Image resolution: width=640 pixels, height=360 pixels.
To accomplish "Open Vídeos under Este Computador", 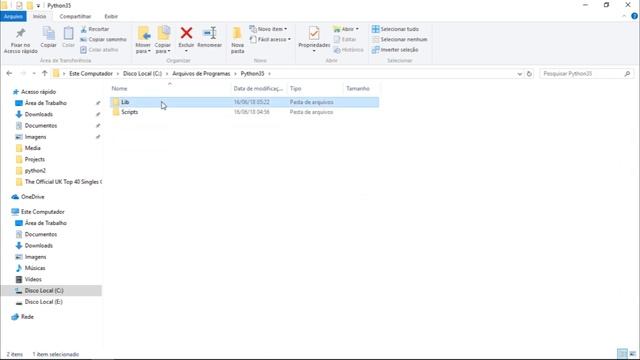I will [x=33, y=279].
